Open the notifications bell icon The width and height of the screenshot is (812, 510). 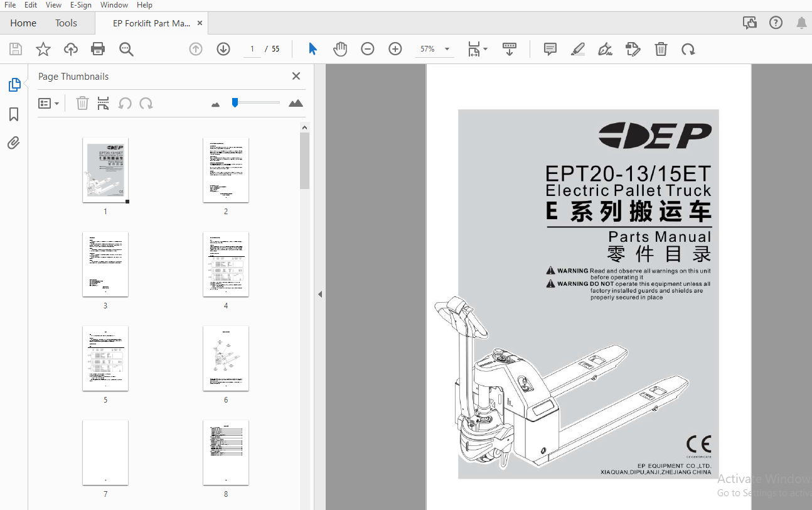[801, 23]
